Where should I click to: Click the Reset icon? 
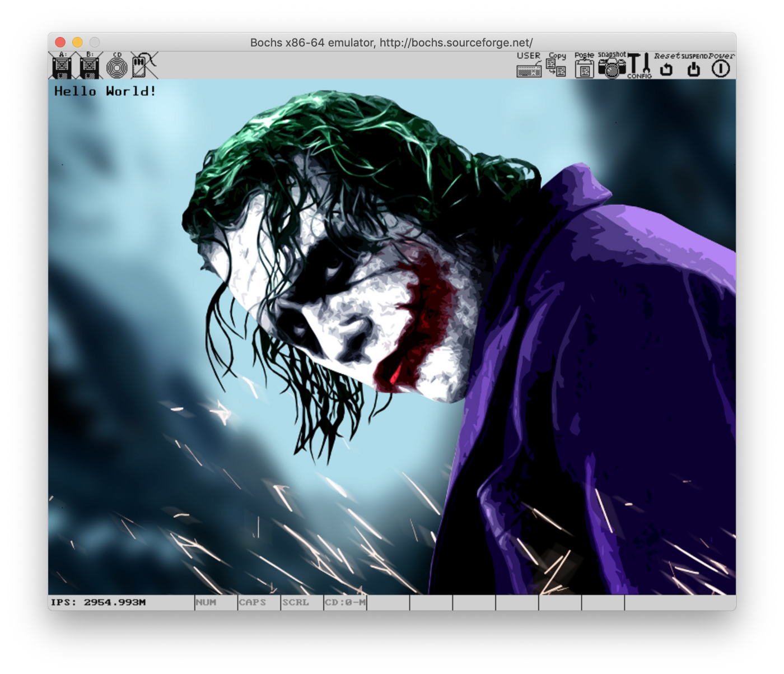click(666, 65)
